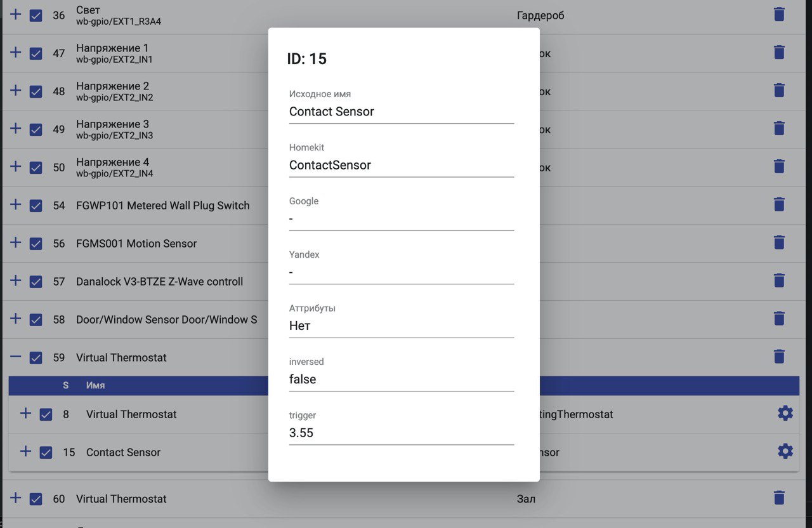Uncheck device 56 FGMS001 Motion Sensor checkbox
Screen dimensions: 812x528
click(36, 244)
